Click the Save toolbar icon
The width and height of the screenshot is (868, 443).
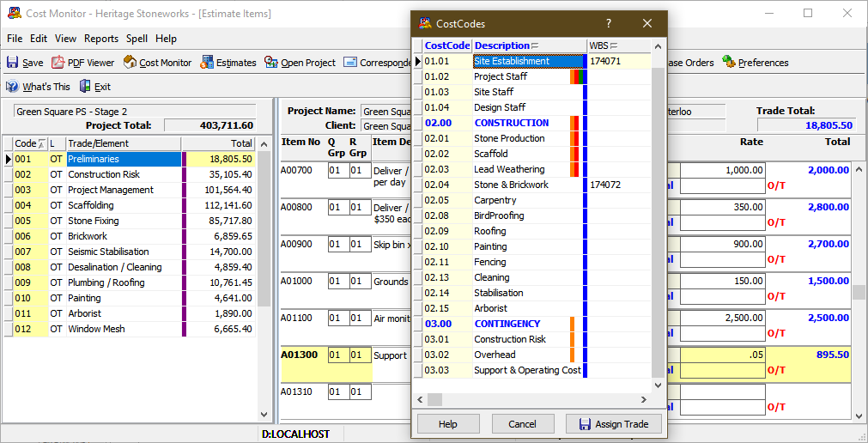[13, 63]
